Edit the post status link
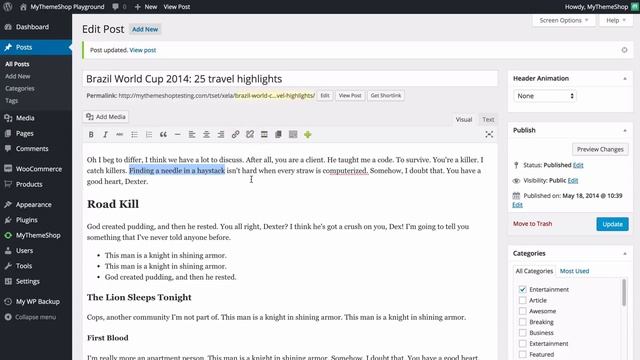The width and height of the screenshot is (640, 360). pos(578,165)
